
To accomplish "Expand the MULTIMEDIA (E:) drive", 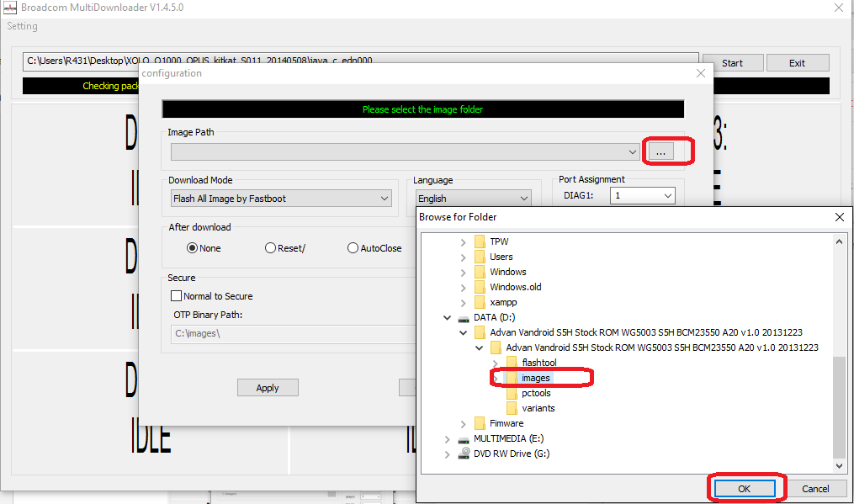I will pyautogui.click(x=447, y=438).
